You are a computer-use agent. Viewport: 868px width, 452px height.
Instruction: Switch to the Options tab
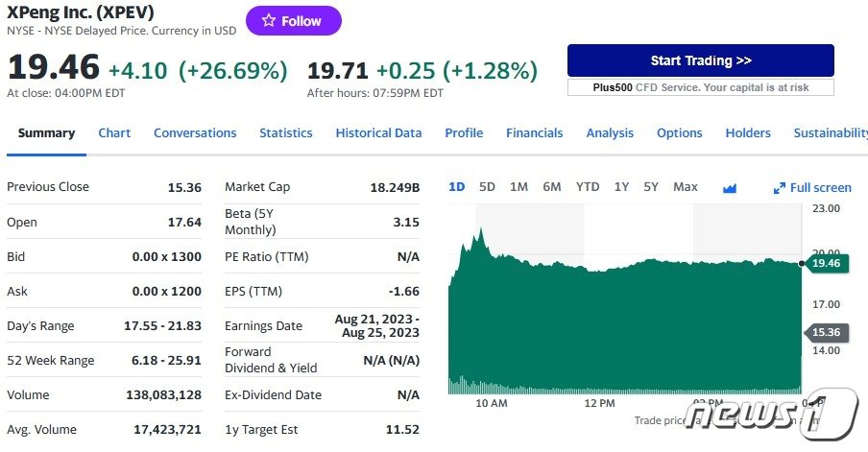[679, 133]
